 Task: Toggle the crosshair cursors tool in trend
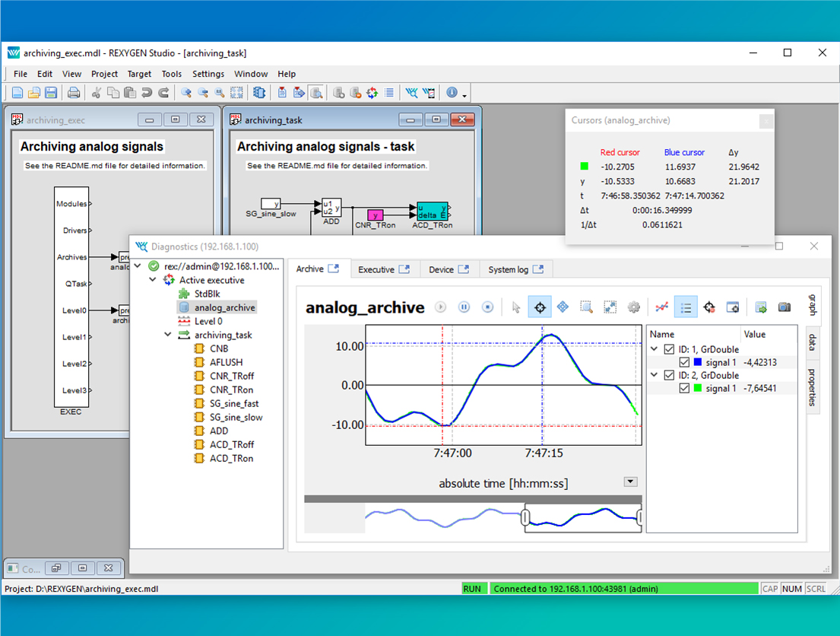(540, 307)
